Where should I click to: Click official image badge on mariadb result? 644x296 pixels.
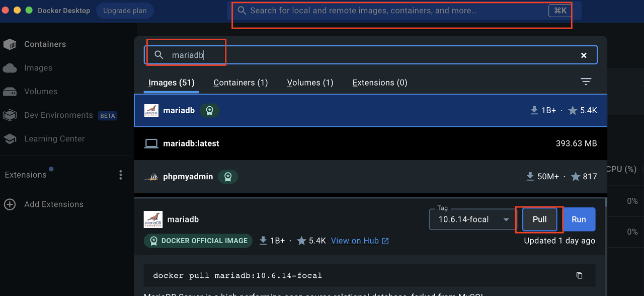coord(210,110)
